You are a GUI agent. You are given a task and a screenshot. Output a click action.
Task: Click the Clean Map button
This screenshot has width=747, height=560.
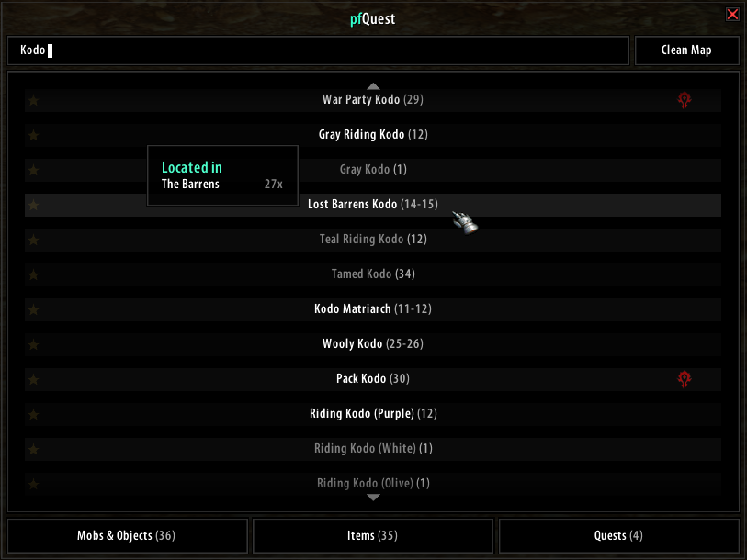686,50
